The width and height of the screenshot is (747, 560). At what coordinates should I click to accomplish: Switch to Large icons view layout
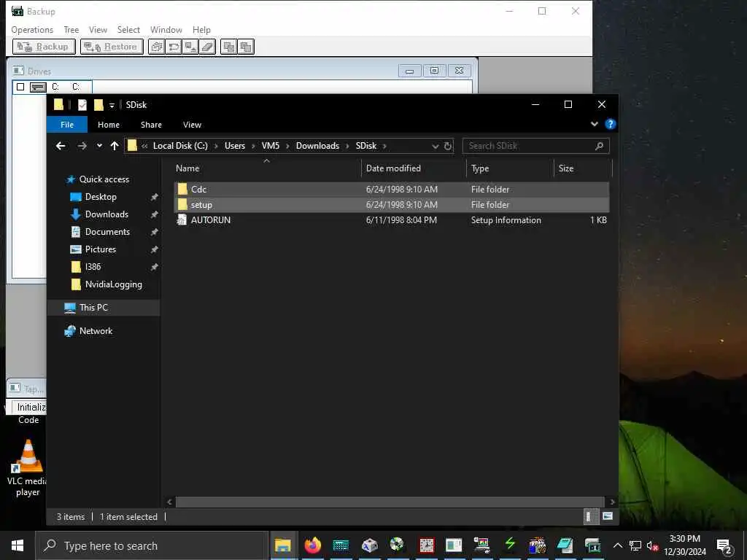[608, 516]
